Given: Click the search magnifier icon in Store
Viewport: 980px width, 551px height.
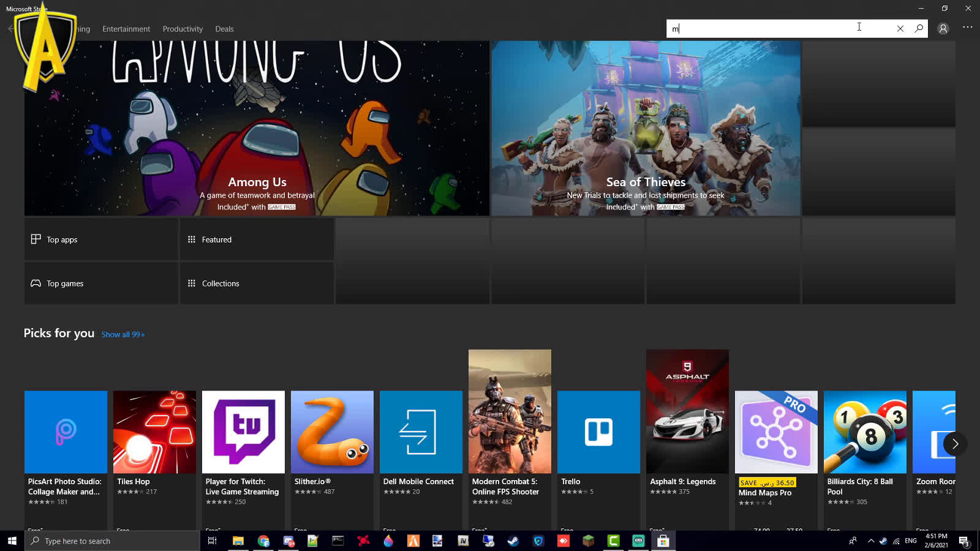Looking at the screenshot, I should click(x=919, y=28).
